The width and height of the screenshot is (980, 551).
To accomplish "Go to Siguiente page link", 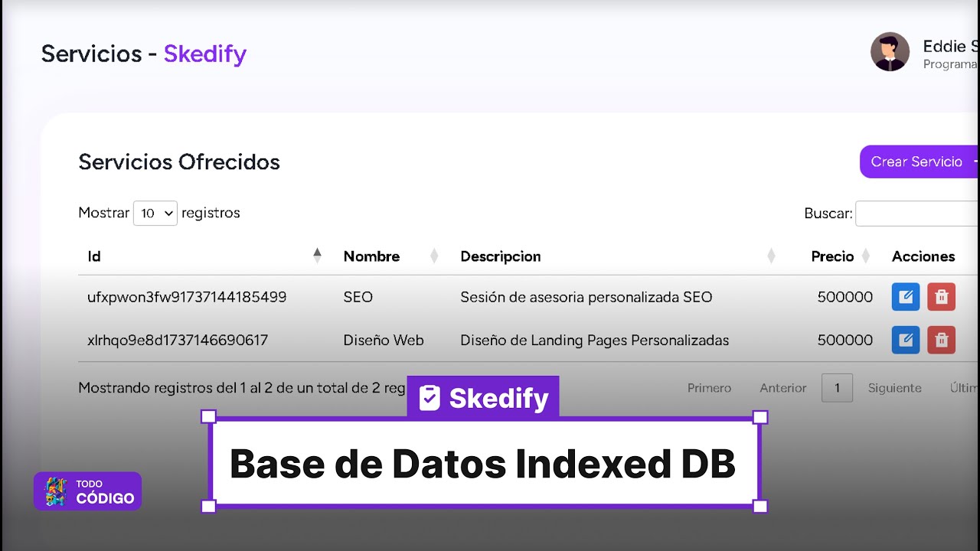I will (894, 388).
